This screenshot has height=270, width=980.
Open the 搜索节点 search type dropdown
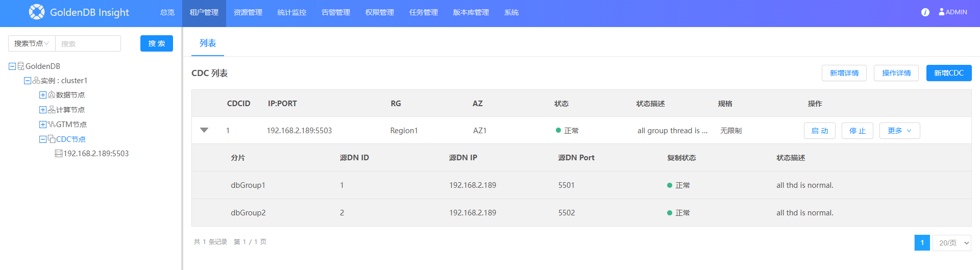32,43
